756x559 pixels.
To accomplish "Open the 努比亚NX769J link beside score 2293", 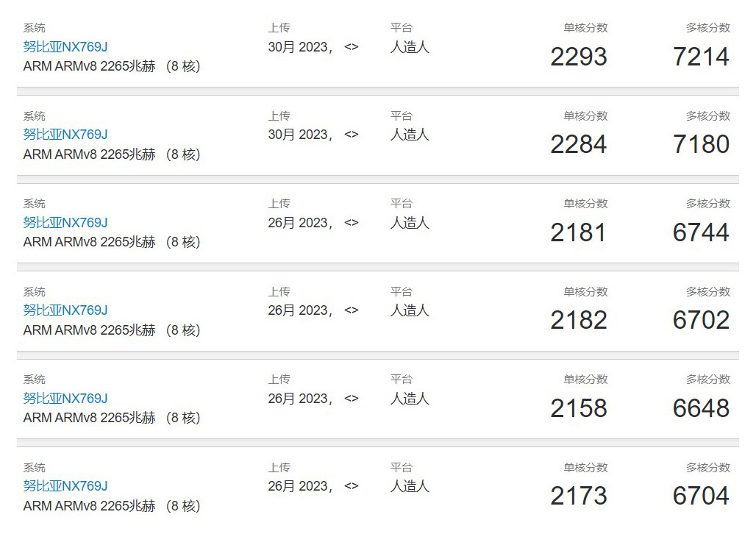I will tap(65, 47).
